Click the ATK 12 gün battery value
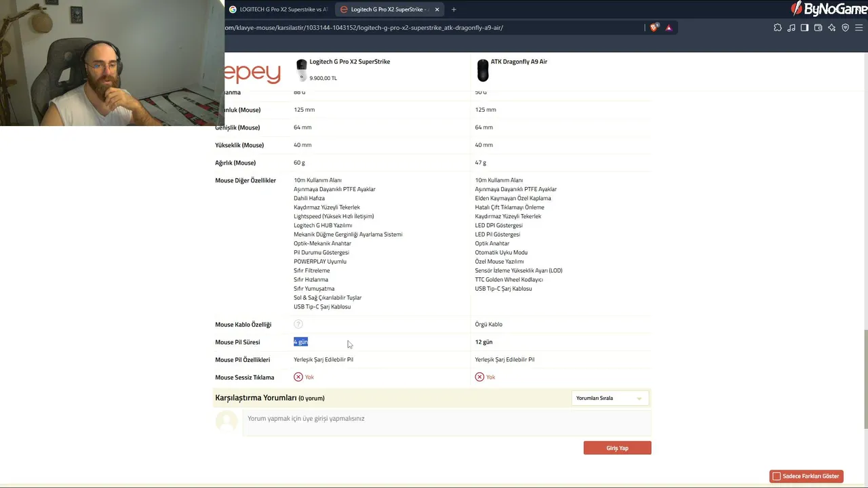Viewport: 868px width, 488px height. click(x=484, y=342)
